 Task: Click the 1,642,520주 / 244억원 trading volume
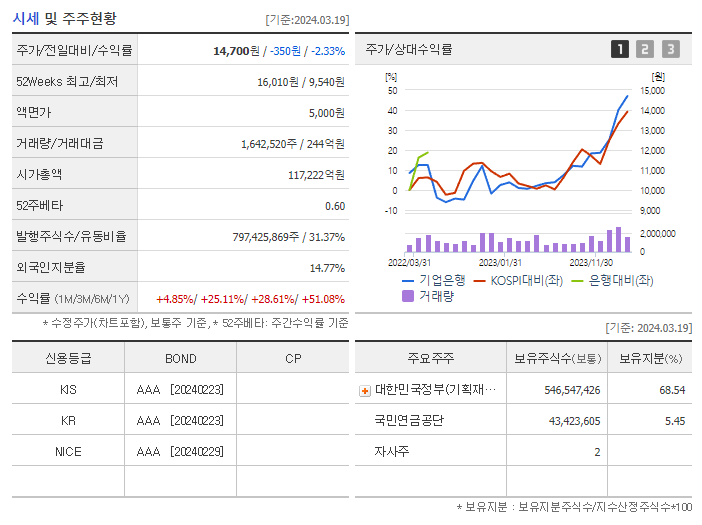point(293,144)
